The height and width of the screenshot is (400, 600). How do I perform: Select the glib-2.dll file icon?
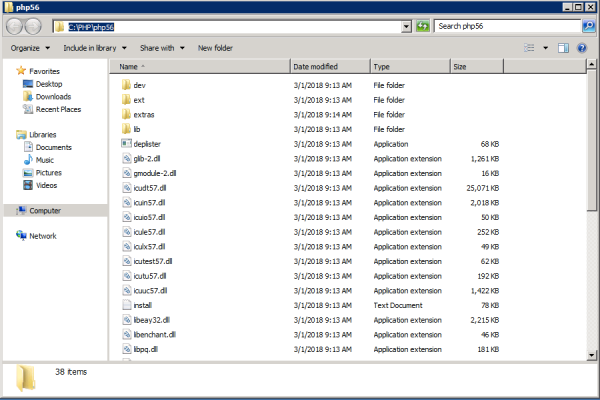point(127,158)
